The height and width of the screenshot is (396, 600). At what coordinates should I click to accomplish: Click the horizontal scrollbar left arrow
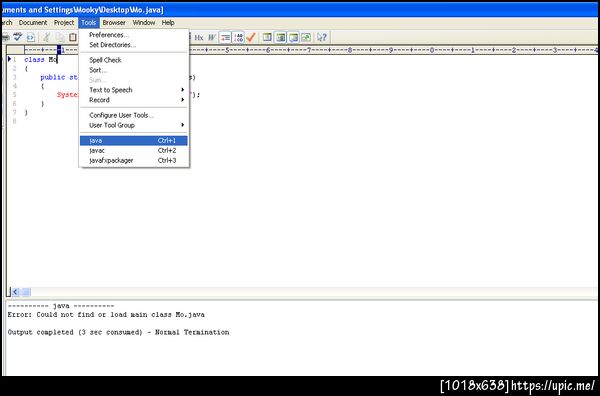[15, 292]
